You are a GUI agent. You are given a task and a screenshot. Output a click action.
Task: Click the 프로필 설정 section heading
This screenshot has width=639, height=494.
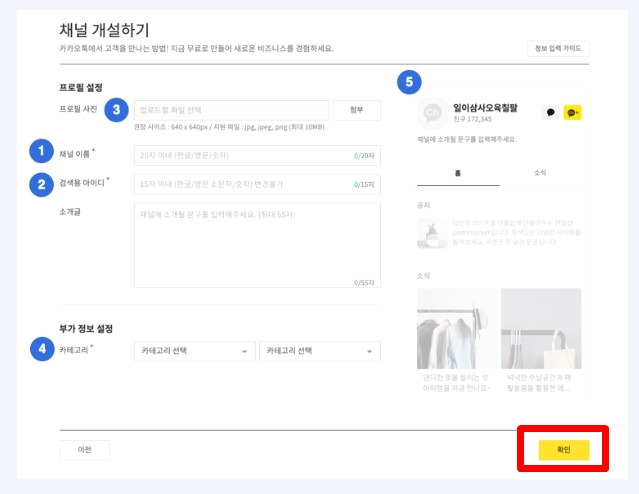81,88
